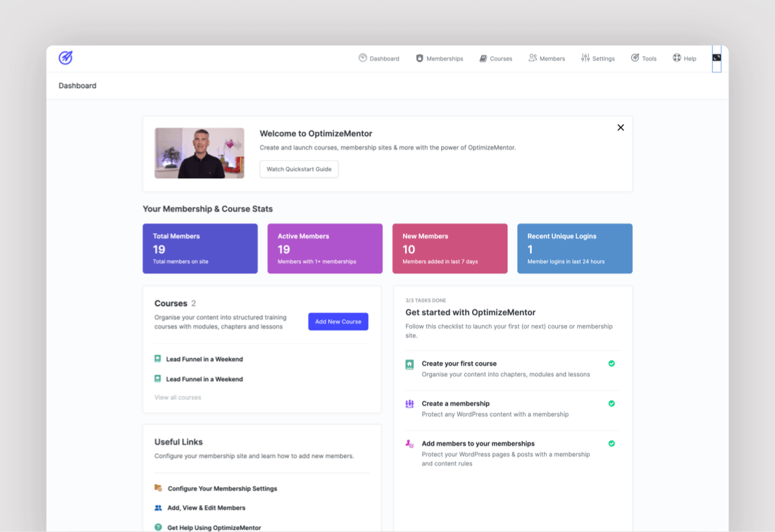Viewport: 775px width, 532px height.
Task: Open the Help menu item
Action: [x=685, y=58]
